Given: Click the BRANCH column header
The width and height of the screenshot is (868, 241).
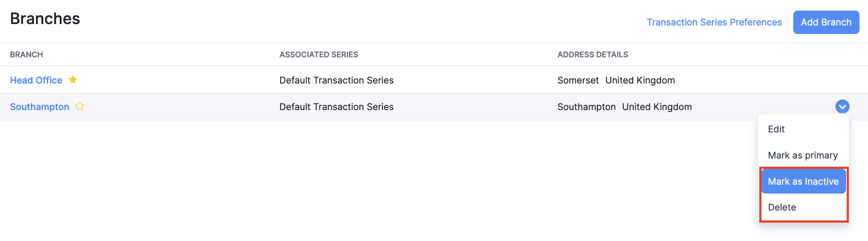Looking at the screenshot, I should click(x=27, y=54).
